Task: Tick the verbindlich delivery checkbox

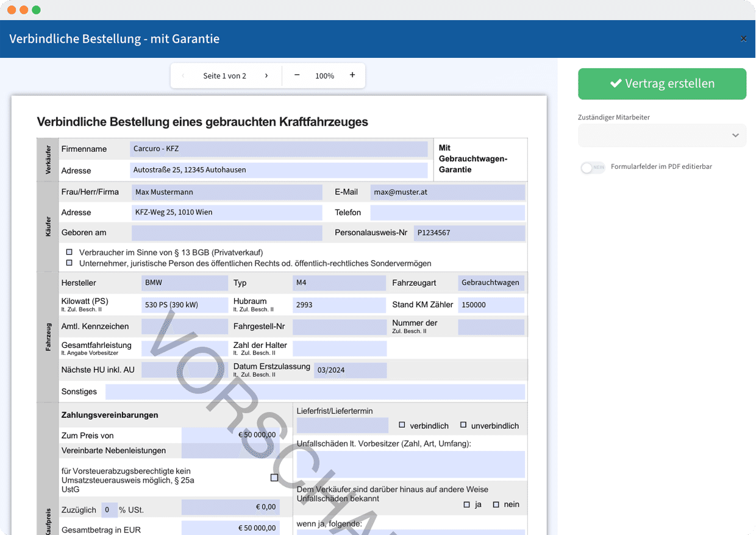Action: pos(402,425)
